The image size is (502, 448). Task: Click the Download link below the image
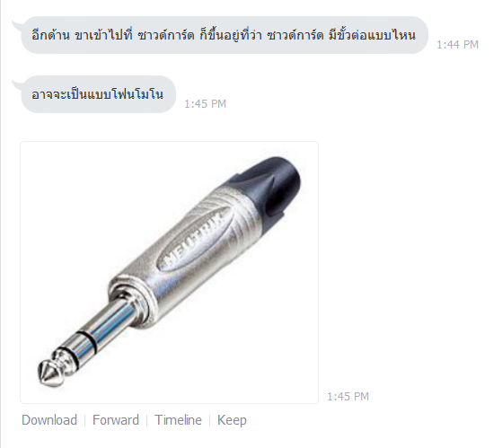(49, 420)
